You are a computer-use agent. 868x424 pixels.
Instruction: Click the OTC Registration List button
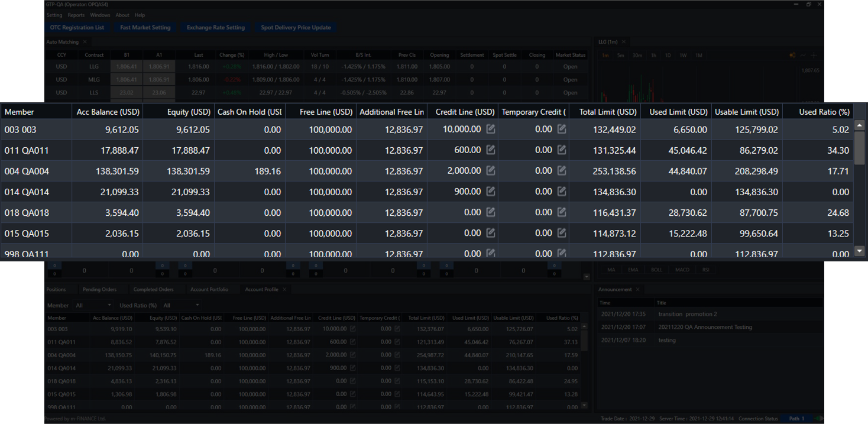coord(77,27)
